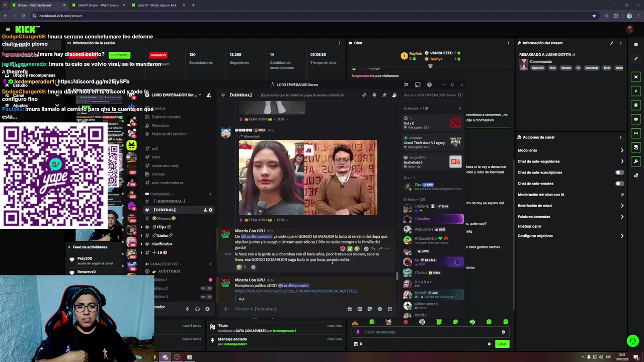Open Kick sidebar chat bubble icon
The height and width of the screenshot is (362, 644).
click(636, 119)
